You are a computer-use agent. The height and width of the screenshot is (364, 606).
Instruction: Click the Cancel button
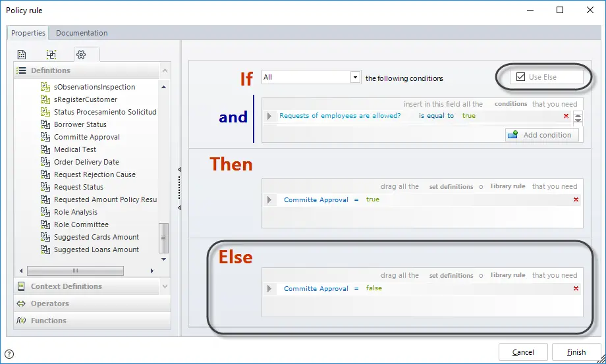click(x=523, y=352)
